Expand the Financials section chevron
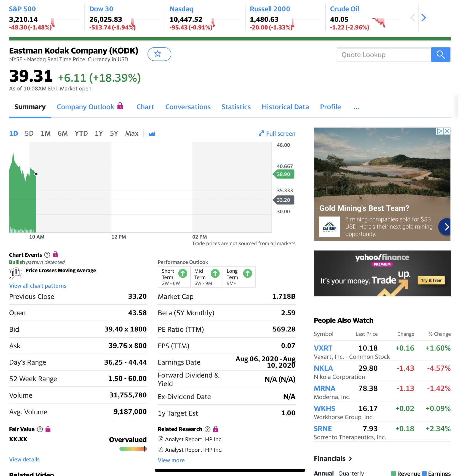 coord(350,459)
